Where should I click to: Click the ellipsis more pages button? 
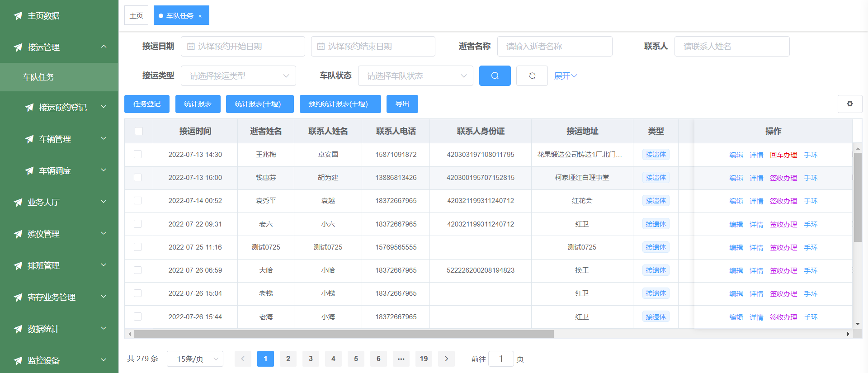point(401,359)
